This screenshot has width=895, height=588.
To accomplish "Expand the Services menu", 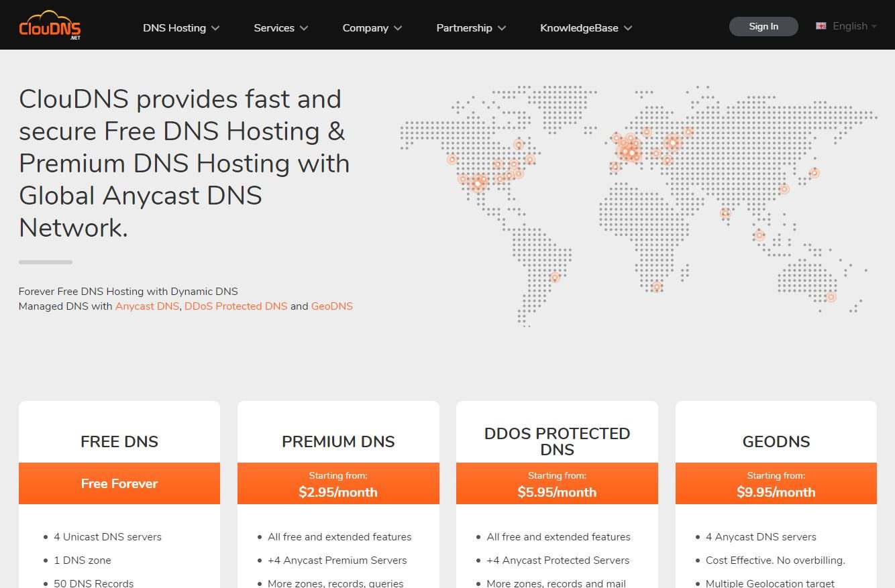I will [280, 27].
